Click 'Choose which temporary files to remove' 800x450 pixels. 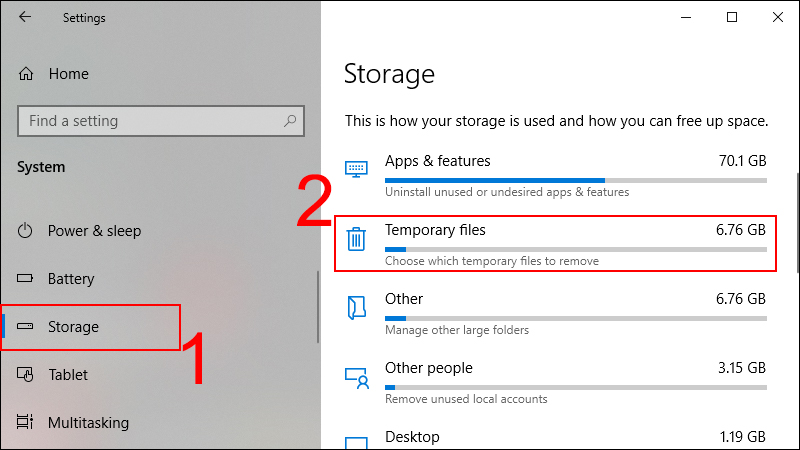pos(492,261)
